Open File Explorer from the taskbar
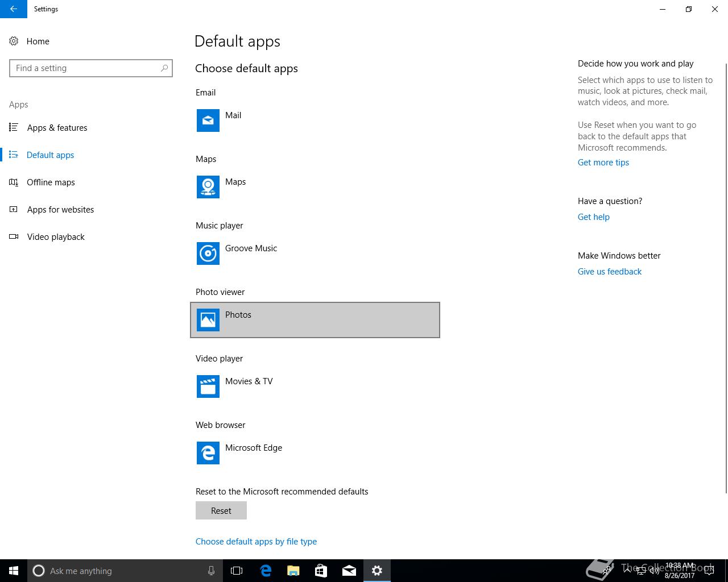The width and height of the screenshot is (728, 582). pyautogui.click(x=293, y=571)
